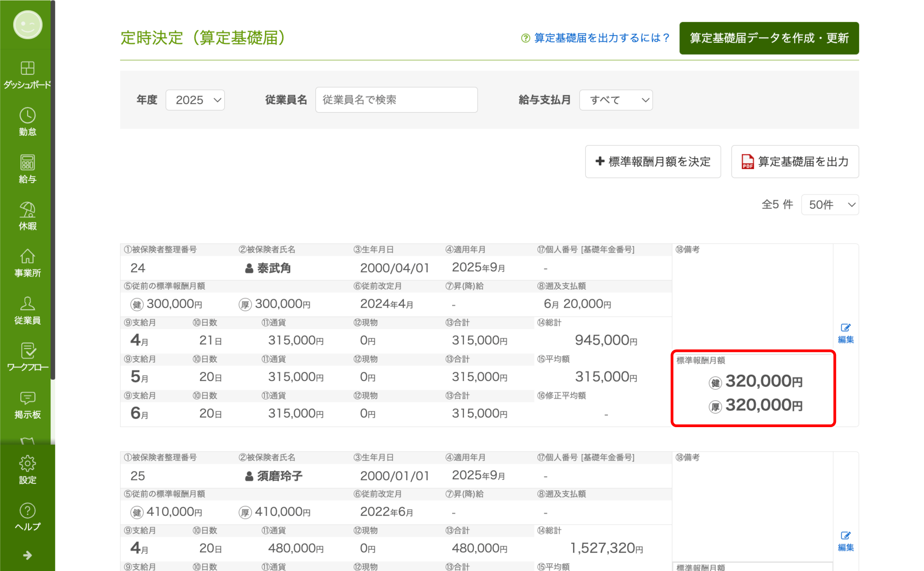Open the Workflow (ワークフロー) icon
The width and height of the screenshot is (924, 571).
pyautogui.click(x=28, y=357)
